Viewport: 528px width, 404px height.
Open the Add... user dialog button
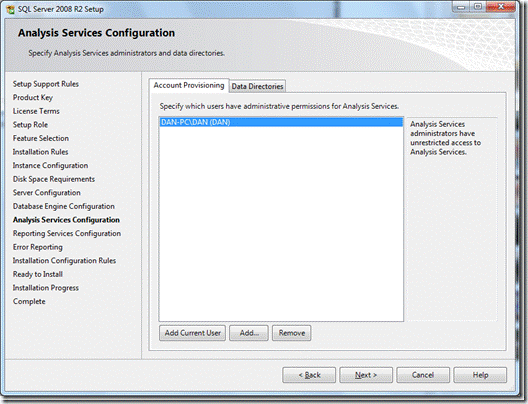[249, 333]
